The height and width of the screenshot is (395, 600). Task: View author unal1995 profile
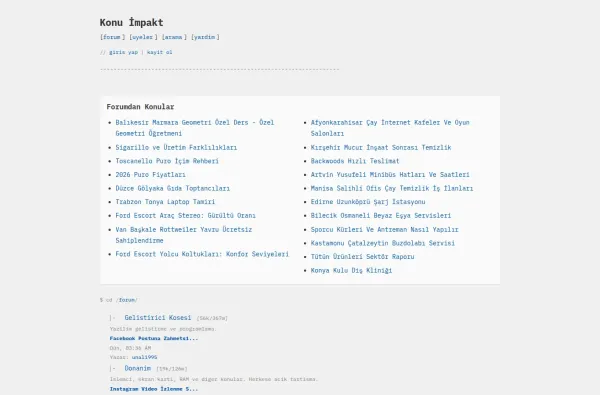coord(144,357)
